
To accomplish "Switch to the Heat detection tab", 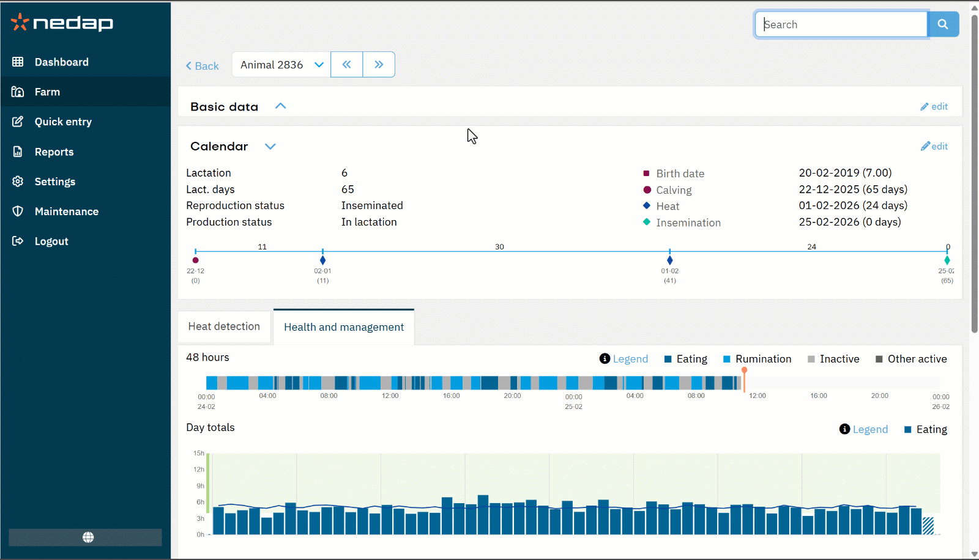I will click(224, 326).
